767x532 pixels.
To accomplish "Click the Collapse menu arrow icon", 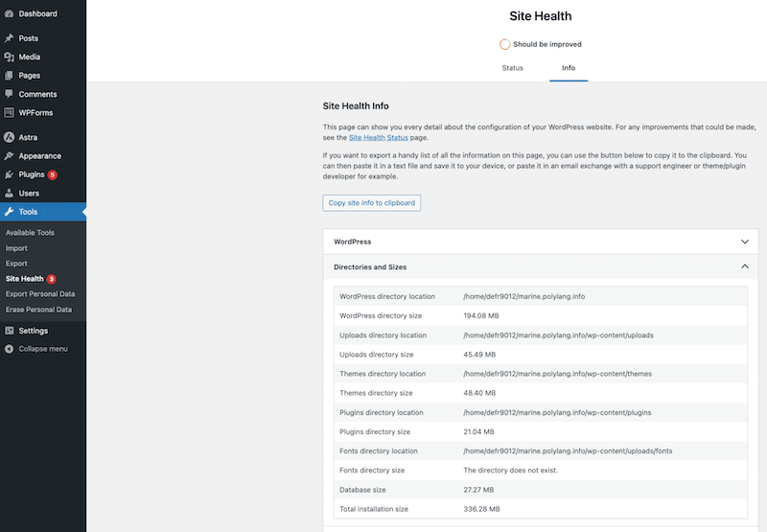I will tap(9, 349).
